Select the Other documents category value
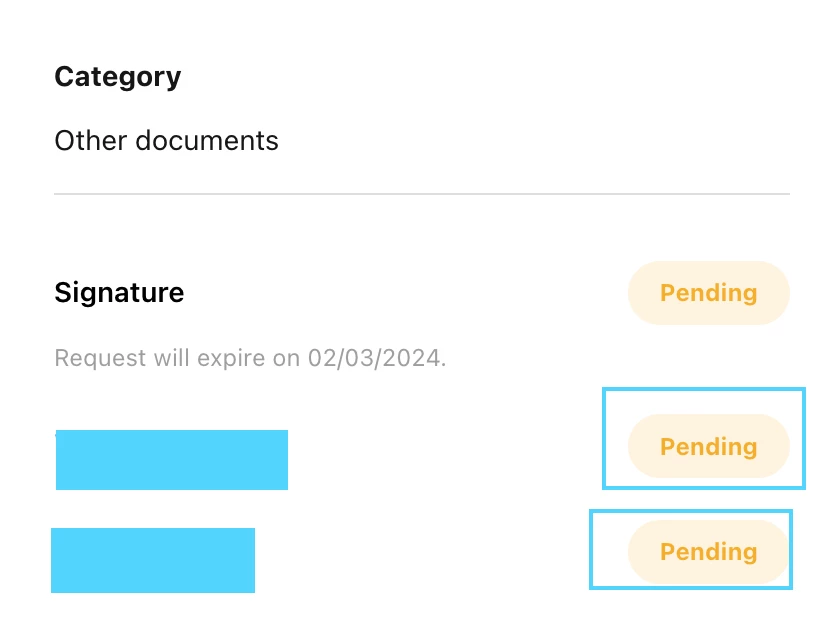Screen dimensions: 822x620 [x=167, y=140]
